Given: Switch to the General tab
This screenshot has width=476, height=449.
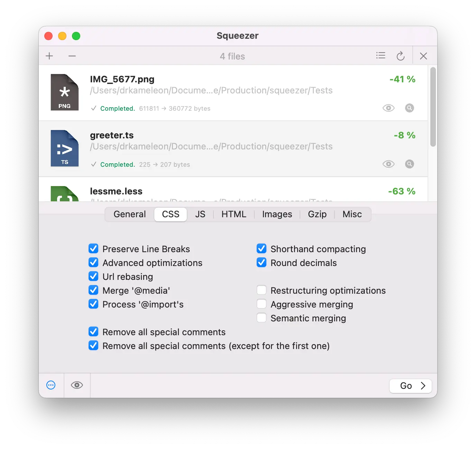Looking at the screenshot, I should point(130,214).
